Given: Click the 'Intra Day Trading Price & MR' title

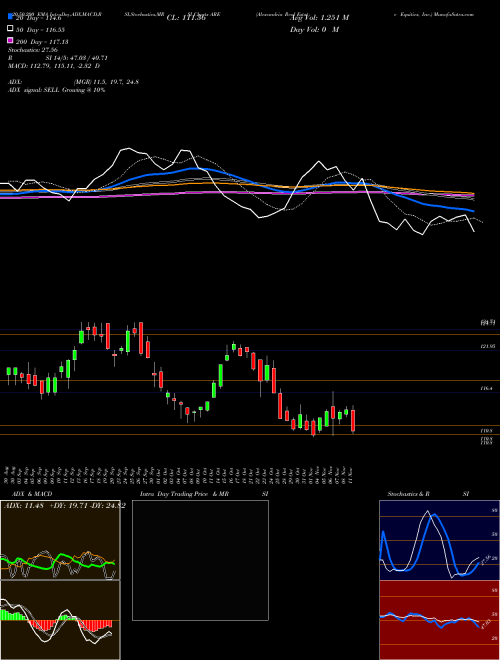Looking at the screenshot, I should tap(184, 494).
